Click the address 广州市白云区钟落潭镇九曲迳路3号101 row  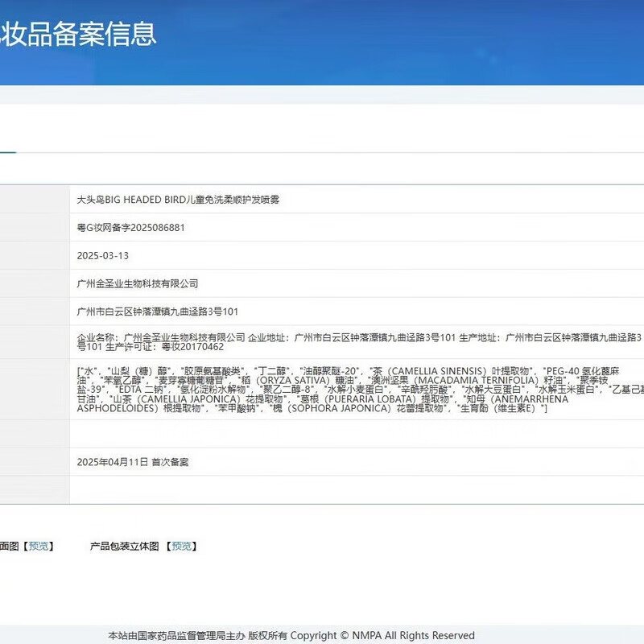[x=157, y=312]
